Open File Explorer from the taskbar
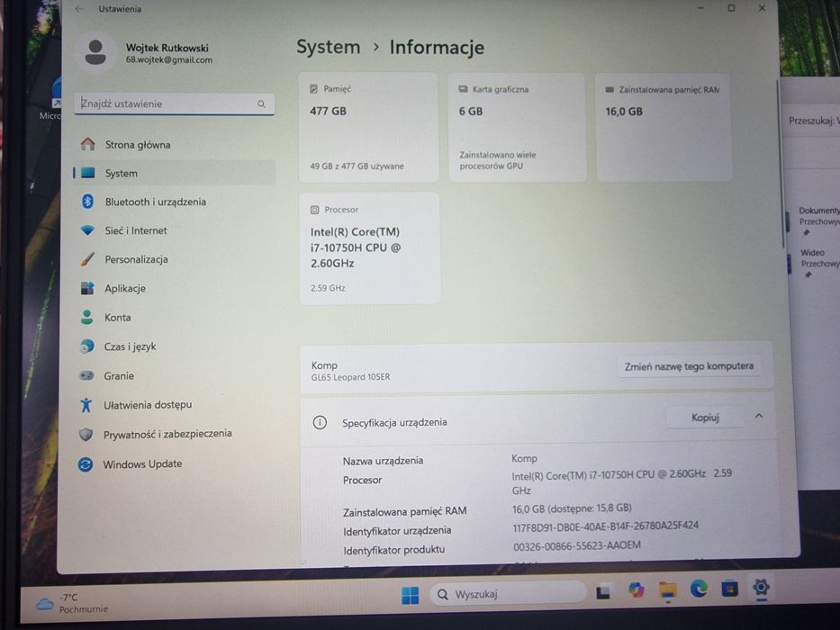840x630 pixels. (667, 589)
